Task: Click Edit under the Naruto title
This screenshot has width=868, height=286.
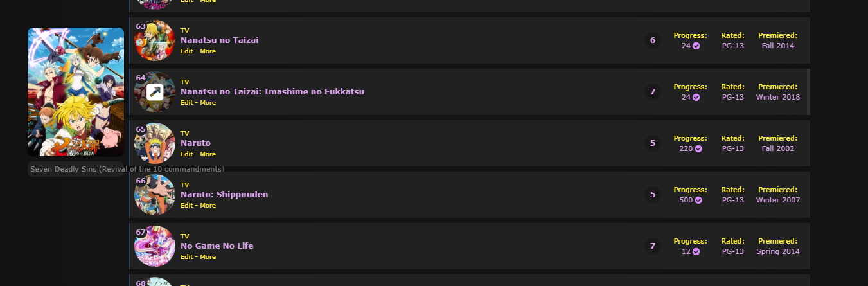Action: (186, 154)
